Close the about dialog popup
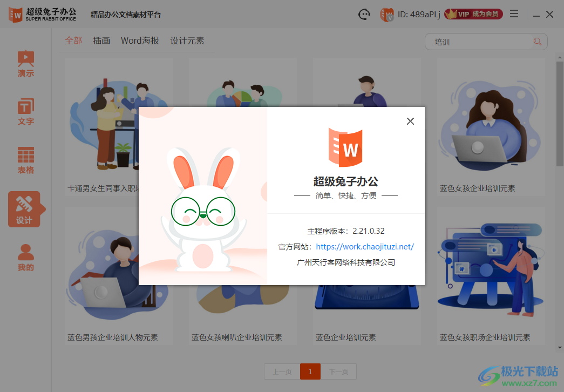This screenshot has width=564, height=392. 410,121
